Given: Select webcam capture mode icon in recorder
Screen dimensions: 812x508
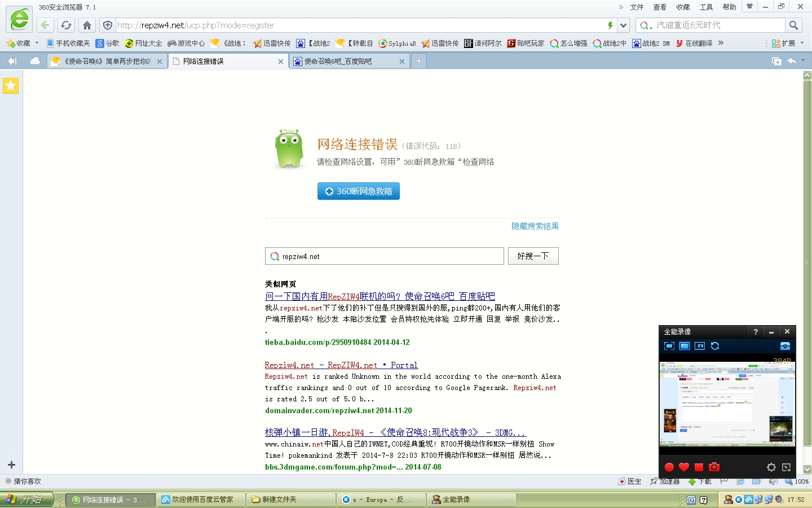Looking at the screenshot, I should 700,346.
